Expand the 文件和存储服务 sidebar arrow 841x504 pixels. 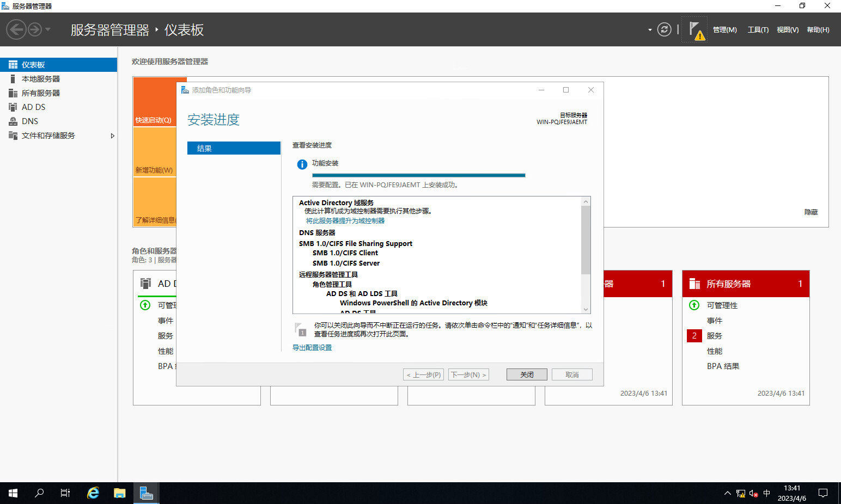pos(112,136)
